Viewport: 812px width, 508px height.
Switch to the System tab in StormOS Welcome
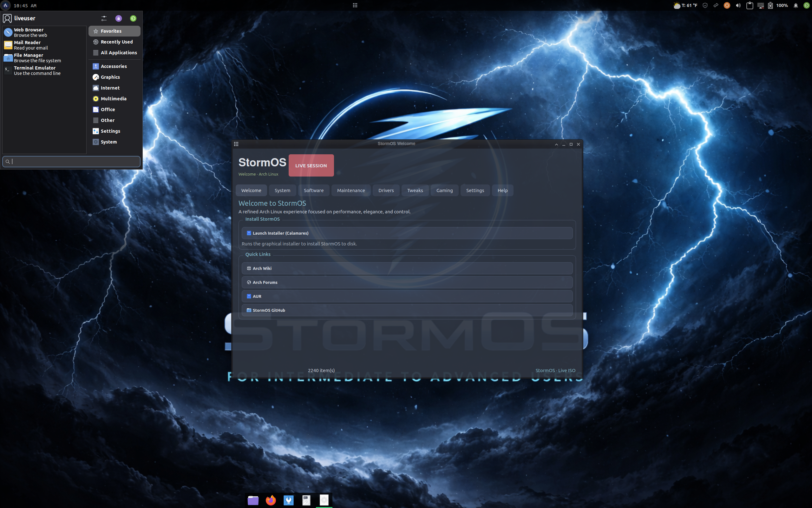(x=282, y=190)
